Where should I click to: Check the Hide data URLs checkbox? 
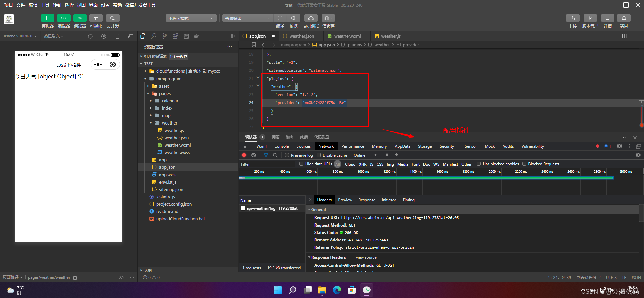(x=301, y=164)
